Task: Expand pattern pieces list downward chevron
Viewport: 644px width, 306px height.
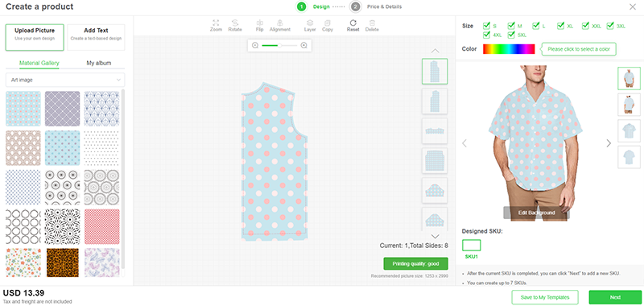Action: coord(435,236)
